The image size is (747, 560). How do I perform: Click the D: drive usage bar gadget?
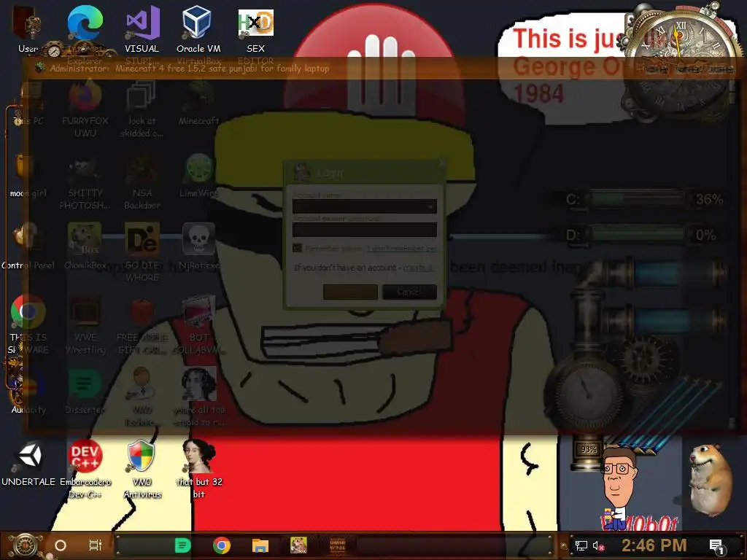tap(638, 234)
